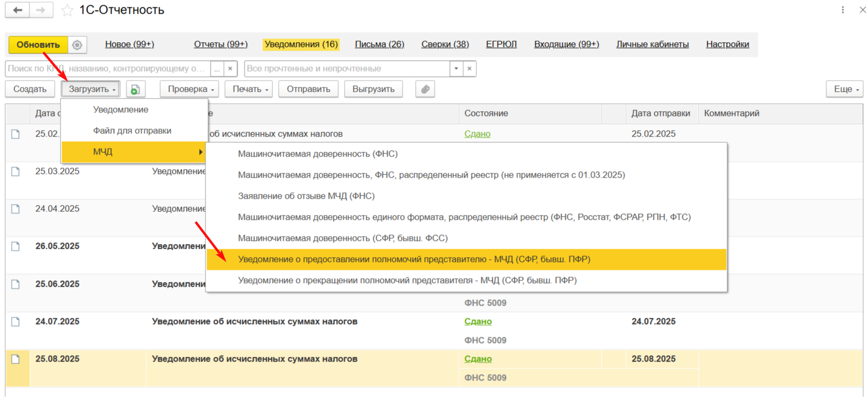Choose Уведомление о прекращении полномочий представителя

[x=407, y=280]
